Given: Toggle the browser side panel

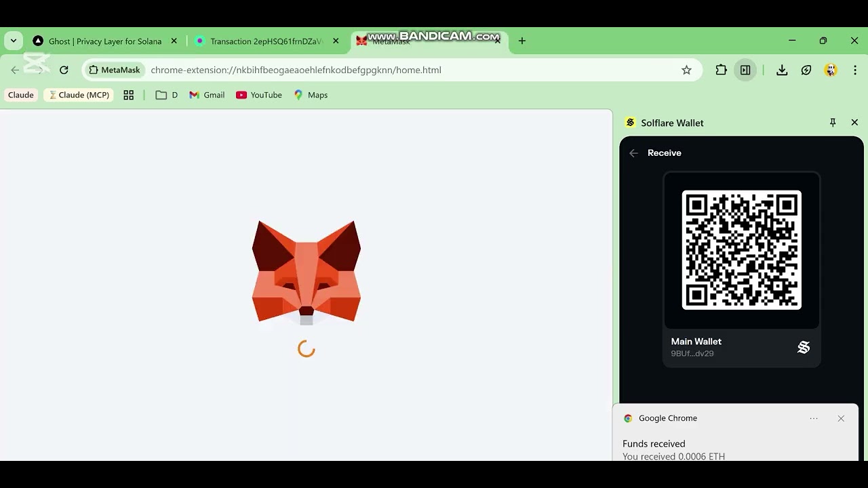Looking at the screenshot, I should click(745, 70).
